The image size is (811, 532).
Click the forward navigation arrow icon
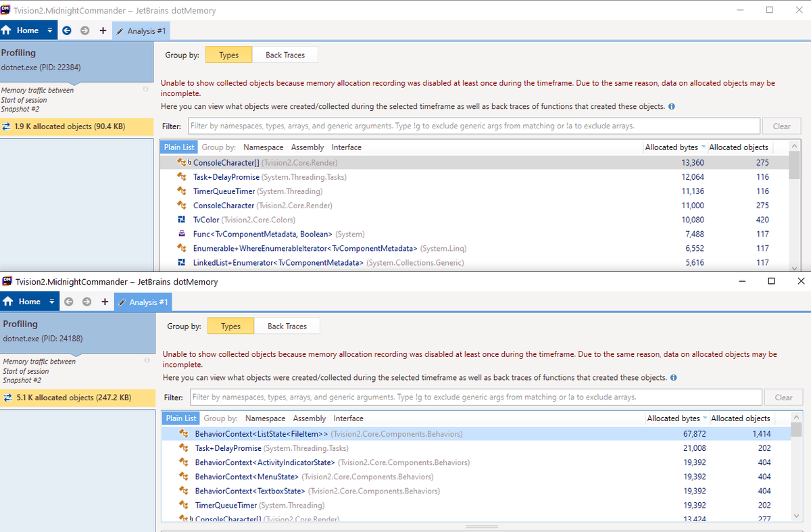[x=84, y=30]
